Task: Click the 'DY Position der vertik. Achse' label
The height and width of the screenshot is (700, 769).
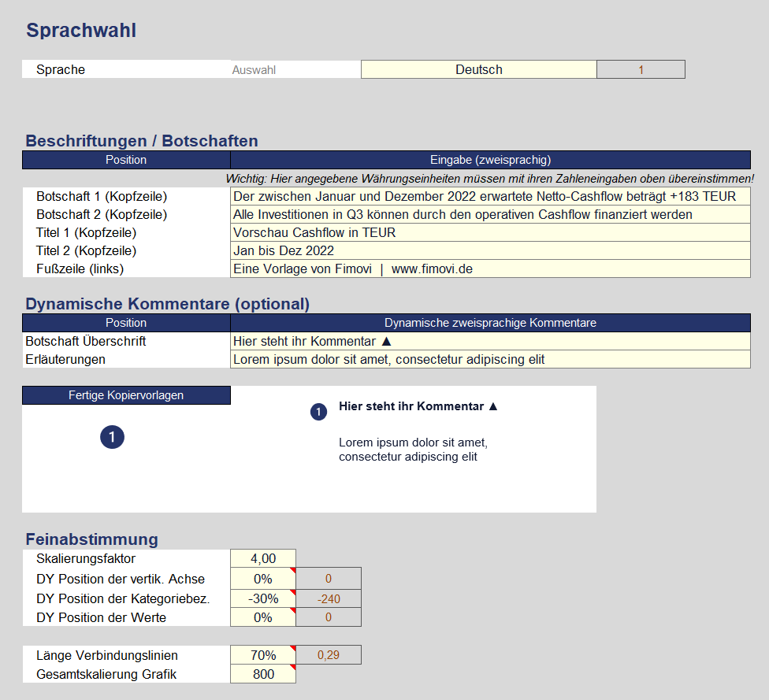Action: coord(121,579)
